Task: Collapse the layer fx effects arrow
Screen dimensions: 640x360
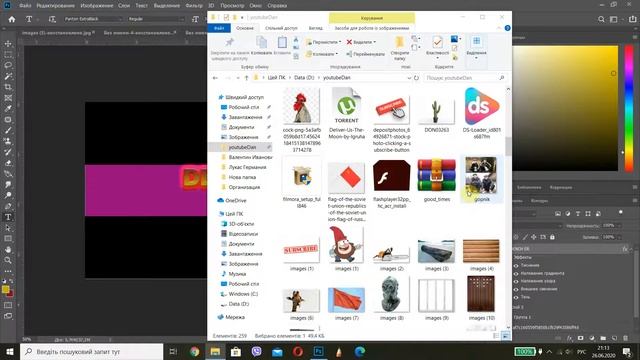Action: (631, 249)
